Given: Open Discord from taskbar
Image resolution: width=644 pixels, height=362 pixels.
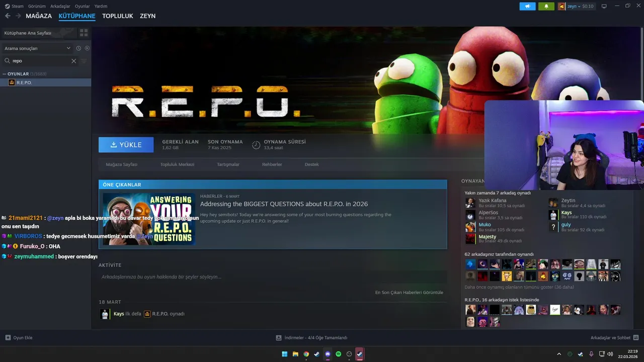Looking at the screenshot, I should coord(328,354).
